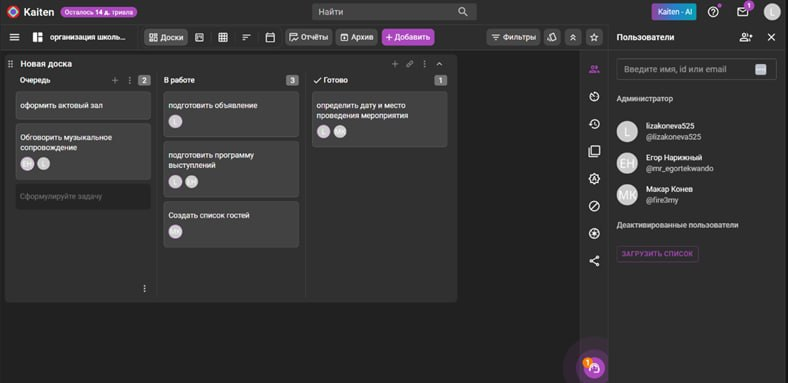788x383 pixels.
Task: Focus the Найти search field
Action: click(395, 12)
